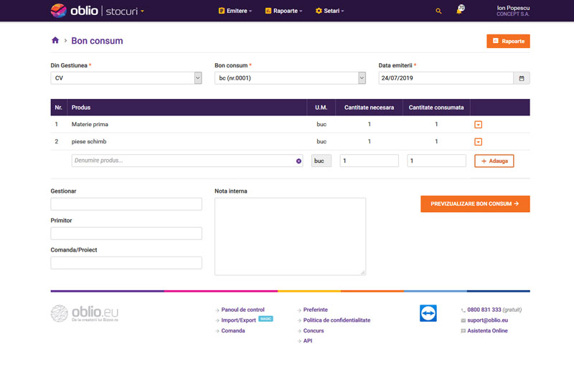574x392 pixels.
Task: Open the Rapoarte top menu
Action: click(x=283, y=11)
